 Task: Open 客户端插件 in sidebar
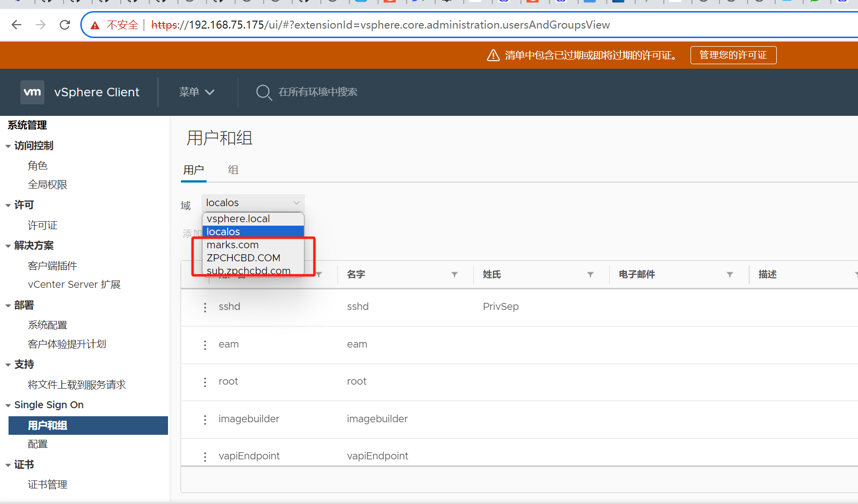point(53,266)
